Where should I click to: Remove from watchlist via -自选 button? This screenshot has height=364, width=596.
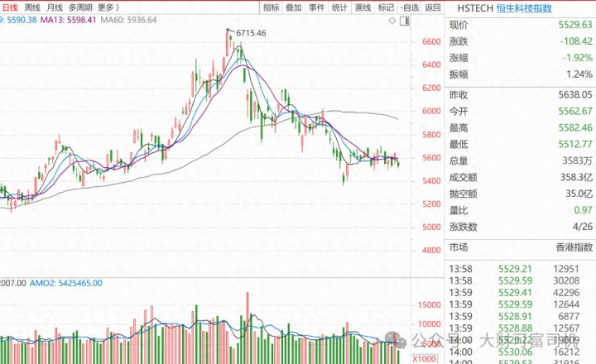(410, 7)
